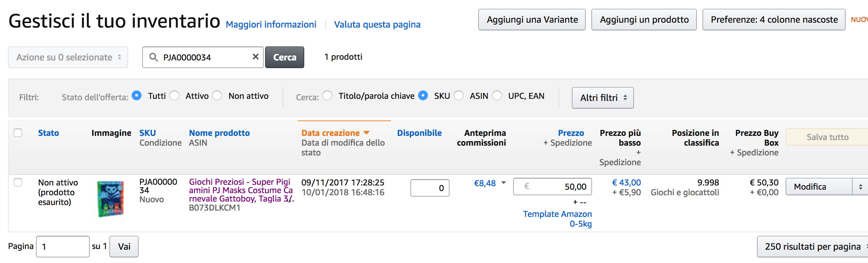Click the magnifying glass search icon
Screen dimensions: 868x263
(x=153, y=57)
